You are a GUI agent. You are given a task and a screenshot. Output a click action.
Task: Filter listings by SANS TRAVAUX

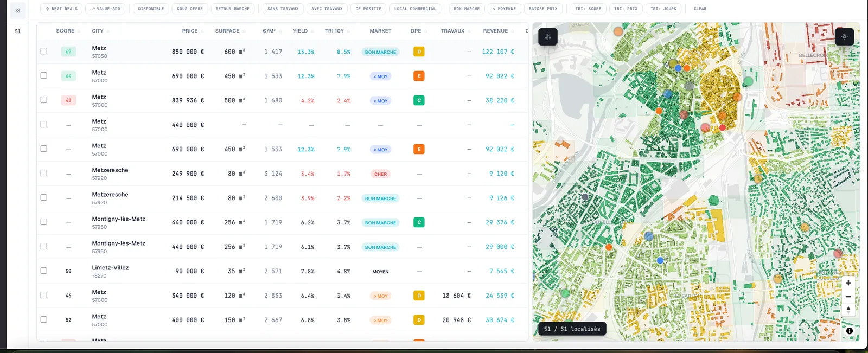283,9
